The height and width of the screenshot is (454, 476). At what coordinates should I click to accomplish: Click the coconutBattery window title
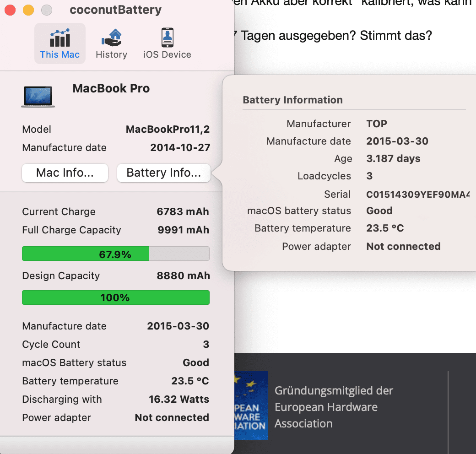click(116, 10)
